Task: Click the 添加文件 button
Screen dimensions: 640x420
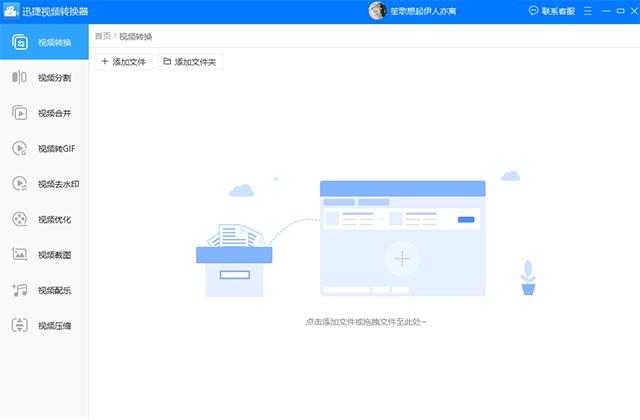Action: (x=124, y=62)
